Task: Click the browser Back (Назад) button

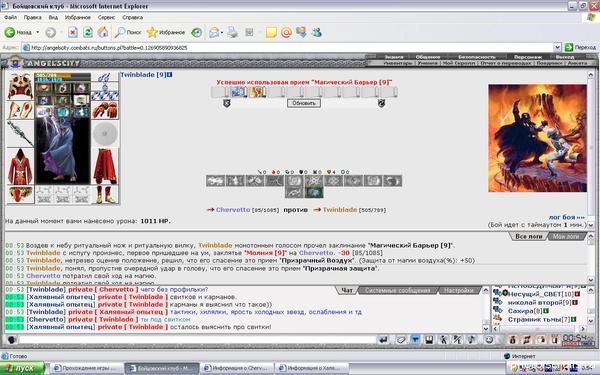Action: [18, 33]
